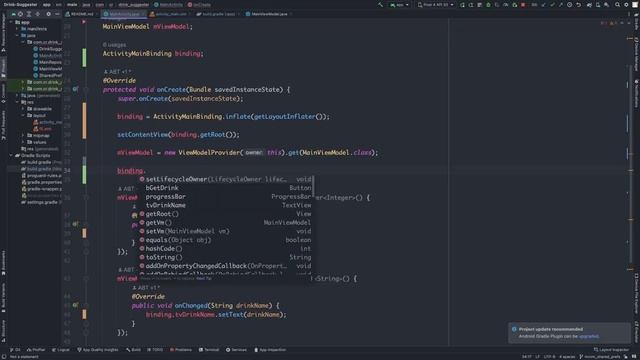Click the history clock toolbar icon
Viewport: 640px width, 360px height.
point(569,5)
